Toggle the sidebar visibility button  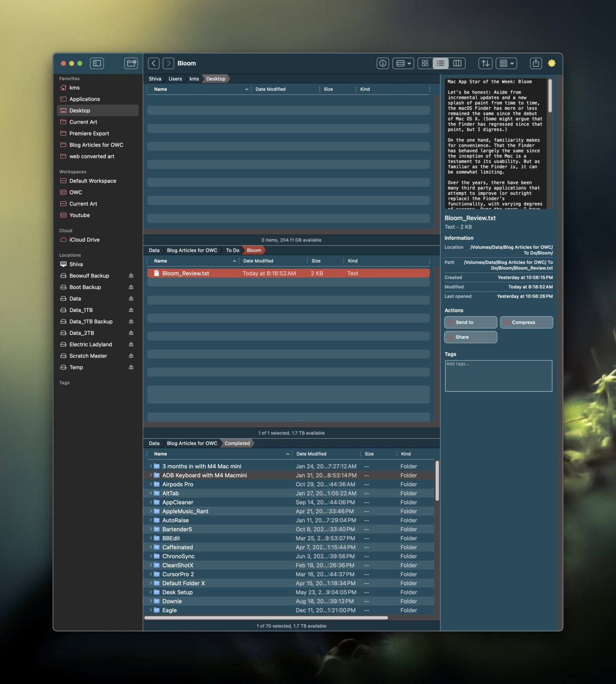pos(97,63)
